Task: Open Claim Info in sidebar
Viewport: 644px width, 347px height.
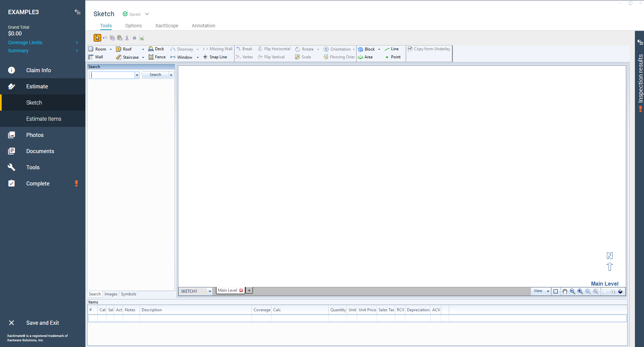Action: point(42,70)
